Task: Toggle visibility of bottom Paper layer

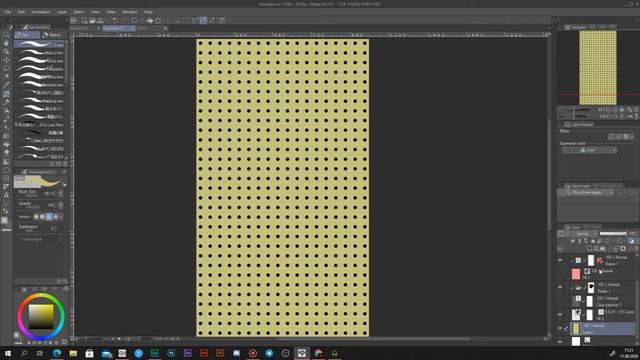Action: click(560, 341)
